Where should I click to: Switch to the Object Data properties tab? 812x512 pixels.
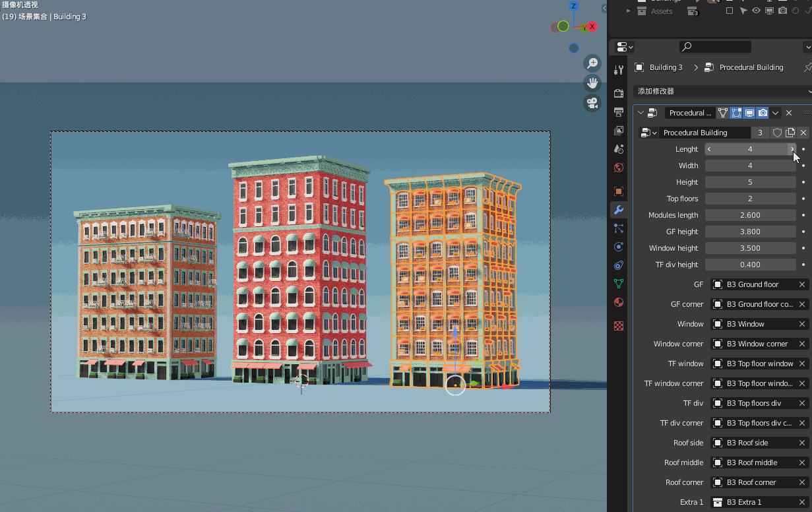tap(619, 284)
